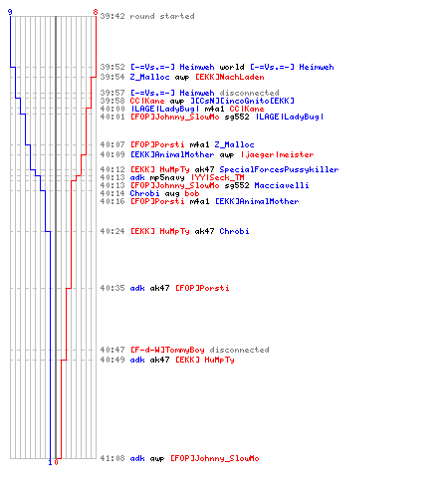Viewport: 448px width, 498px height.
Task: Click red name bob
Action: (x=192, y=193)
